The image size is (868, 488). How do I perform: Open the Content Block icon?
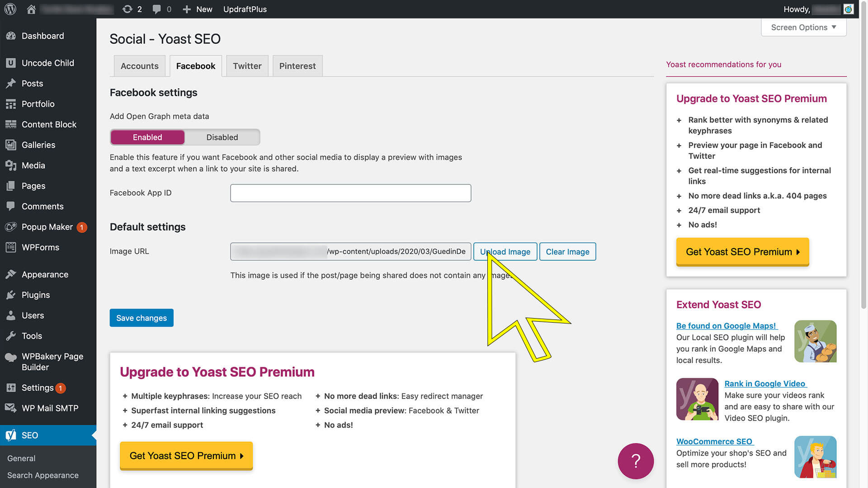click(x=11, y=124)
